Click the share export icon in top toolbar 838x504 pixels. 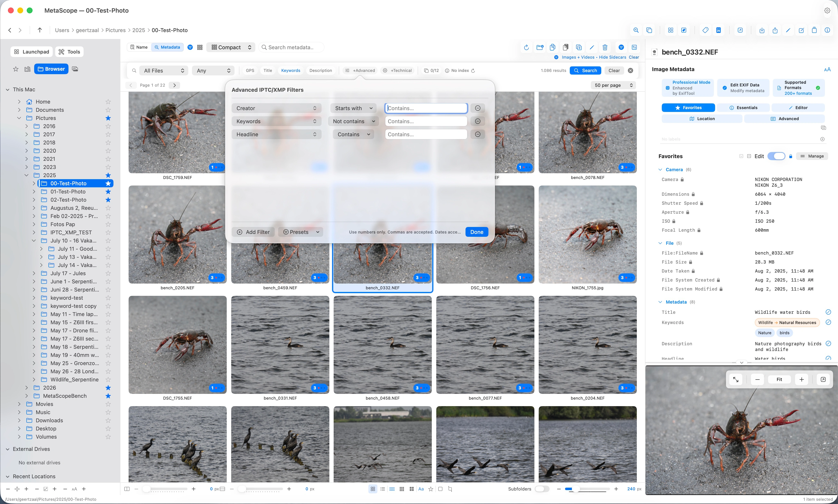coord(775,30)
